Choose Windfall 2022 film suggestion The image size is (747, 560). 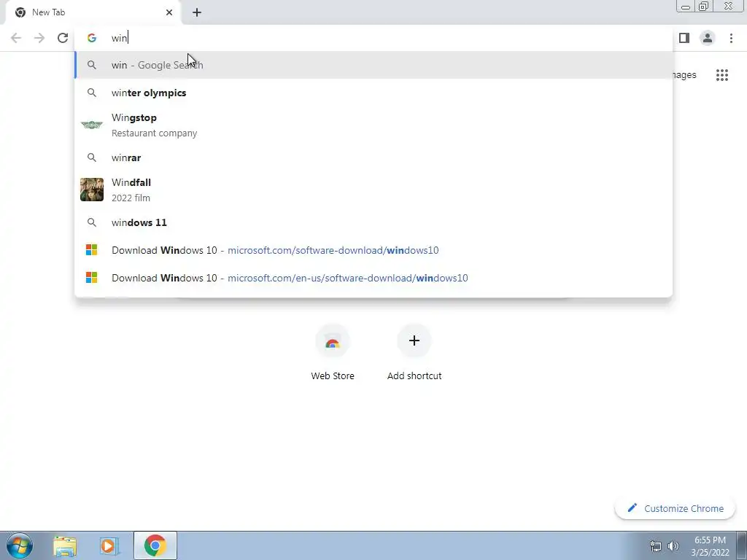pyautogui.click(x=373, y=190)
